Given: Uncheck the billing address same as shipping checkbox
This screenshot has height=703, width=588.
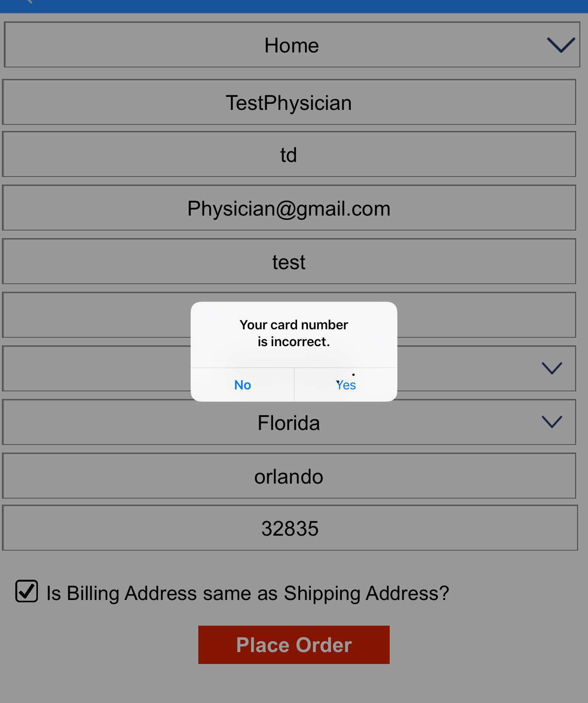Looking at the screenshot, I should click(26, 591).
